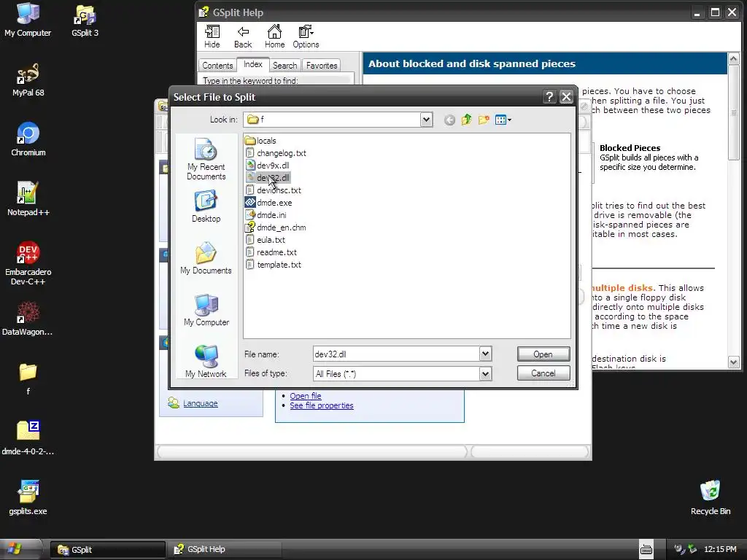Viewport: 747px width, 560px height.
Task: Open Options in GSplit Help toolbar
Action: 306,36
